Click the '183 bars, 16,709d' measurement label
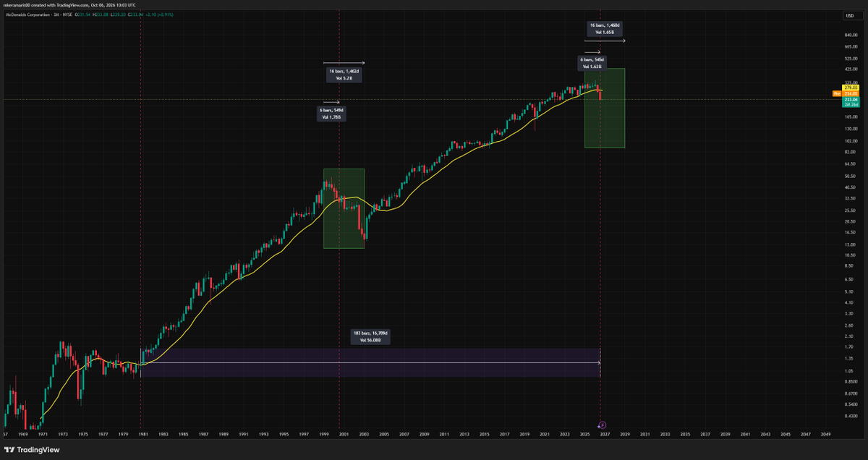This screenshot has width=868, height=460. click(370, 336)
